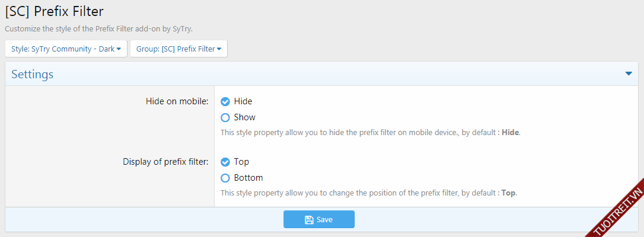The width and height of the screenshot is (644, 237).
Task: Click the "Hide on mobile:" label
Action: coord(177,101)
